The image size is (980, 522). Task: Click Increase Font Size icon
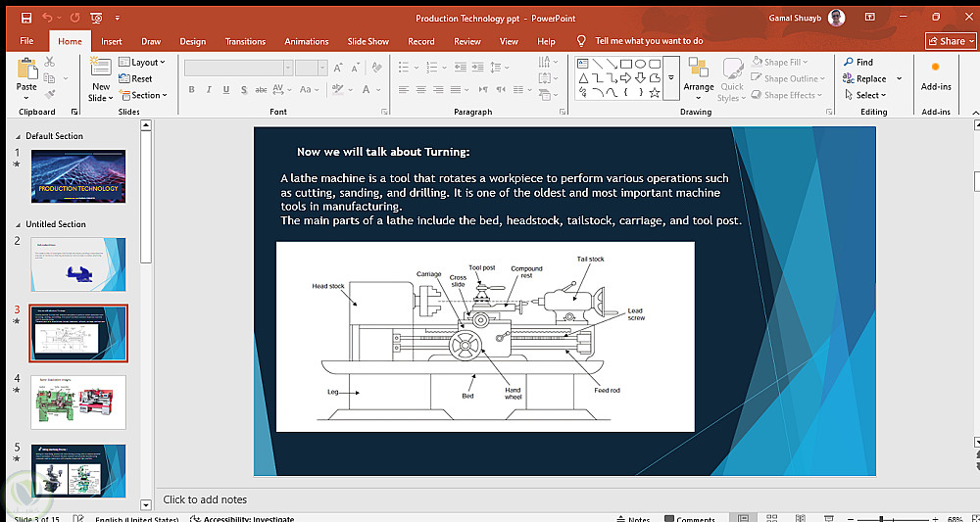[x=338, y=68]
